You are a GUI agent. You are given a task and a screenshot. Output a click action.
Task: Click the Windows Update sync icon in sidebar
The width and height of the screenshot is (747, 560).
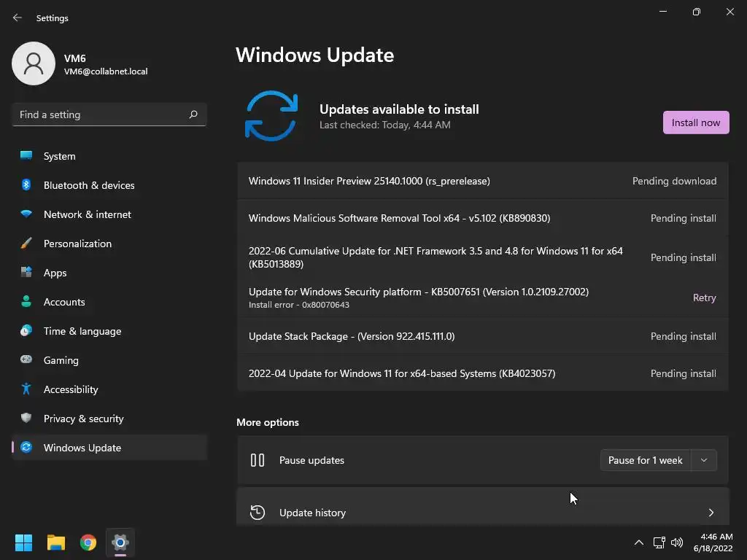26,447
